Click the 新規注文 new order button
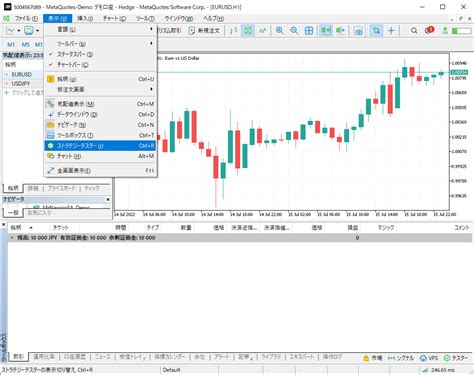The image size is (474, 375). click(204, 31)
